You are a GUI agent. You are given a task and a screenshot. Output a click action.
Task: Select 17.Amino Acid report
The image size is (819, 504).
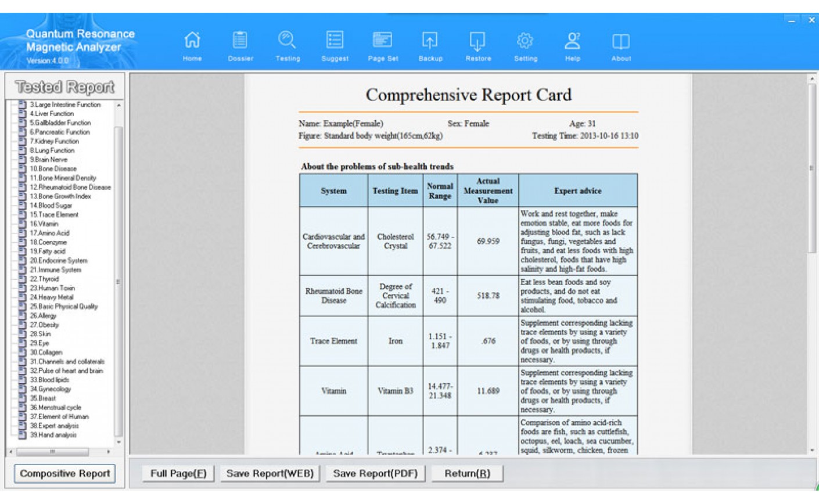(x=49, y=233)
